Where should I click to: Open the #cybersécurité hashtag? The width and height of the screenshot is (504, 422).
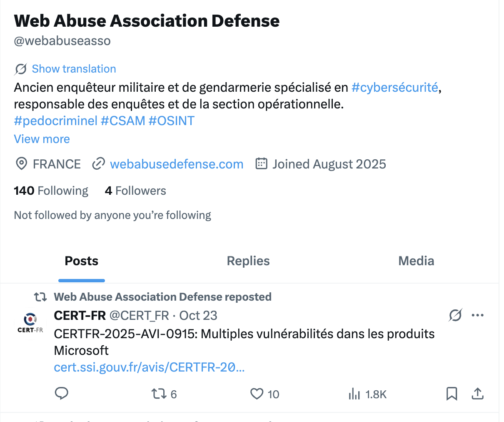394,87
